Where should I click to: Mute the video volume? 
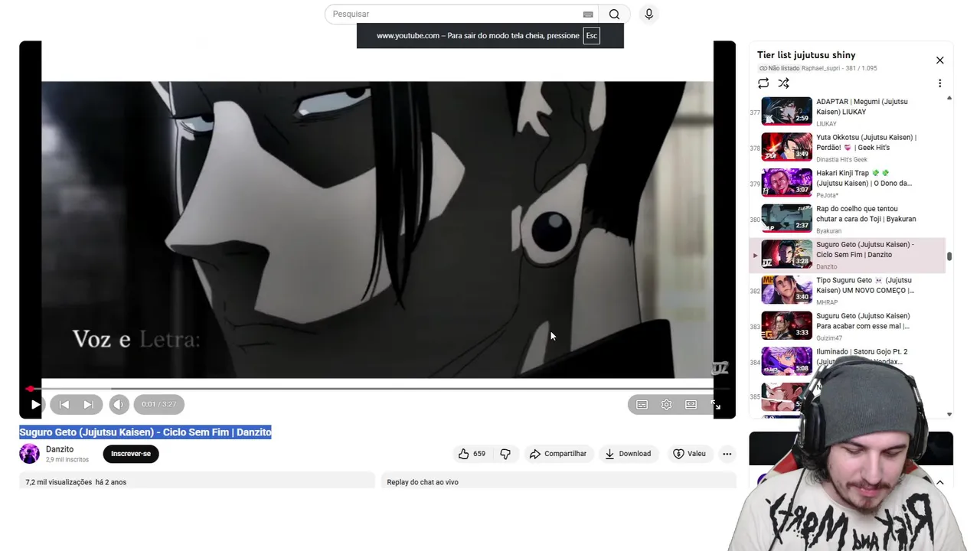click(x=119, y=404)
